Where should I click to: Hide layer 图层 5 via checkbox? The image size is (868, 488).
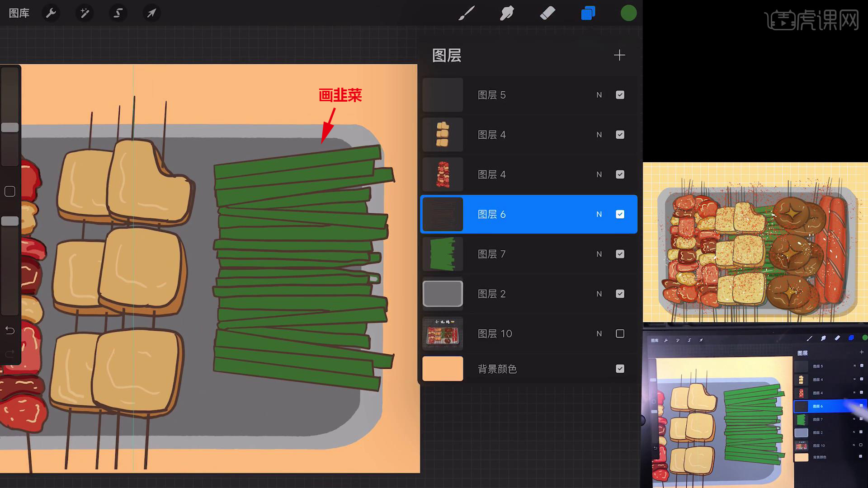[x=620, y=95]
